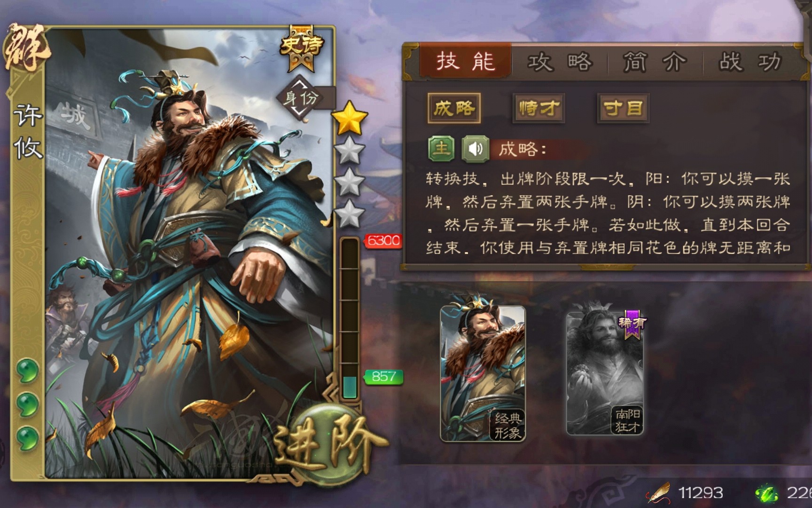Select the 成略 skill button
Image resolution: width=812 pixels, height=508 pixels.
point(454,109)
